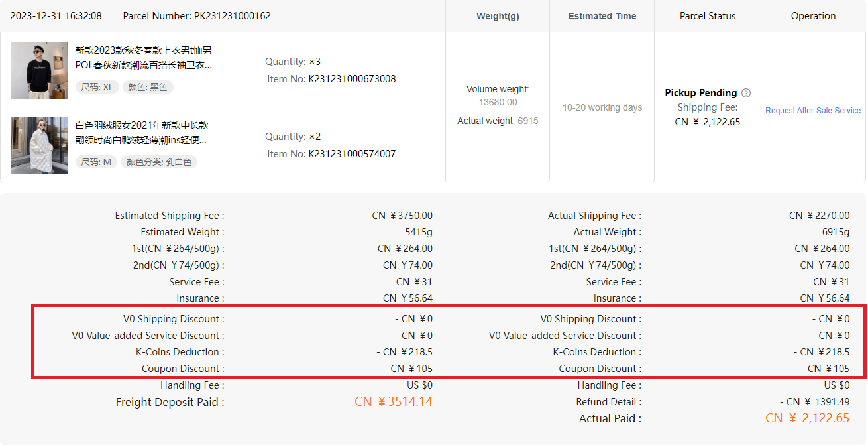868x447 pixels.
Task: Select parcel number PK231231000162 text
Action: click(233, 16)
